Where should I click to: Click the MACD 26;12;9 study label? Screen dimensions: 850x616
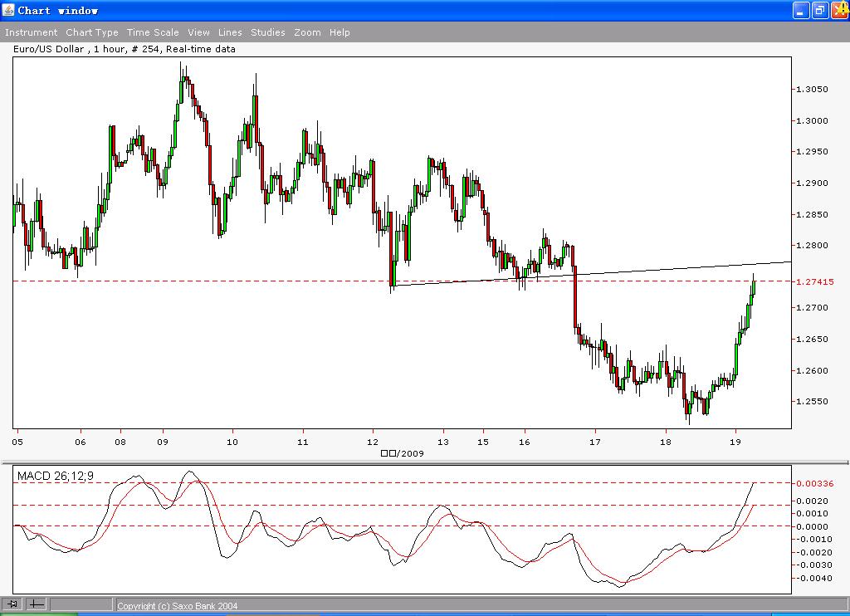pos(56,476)
